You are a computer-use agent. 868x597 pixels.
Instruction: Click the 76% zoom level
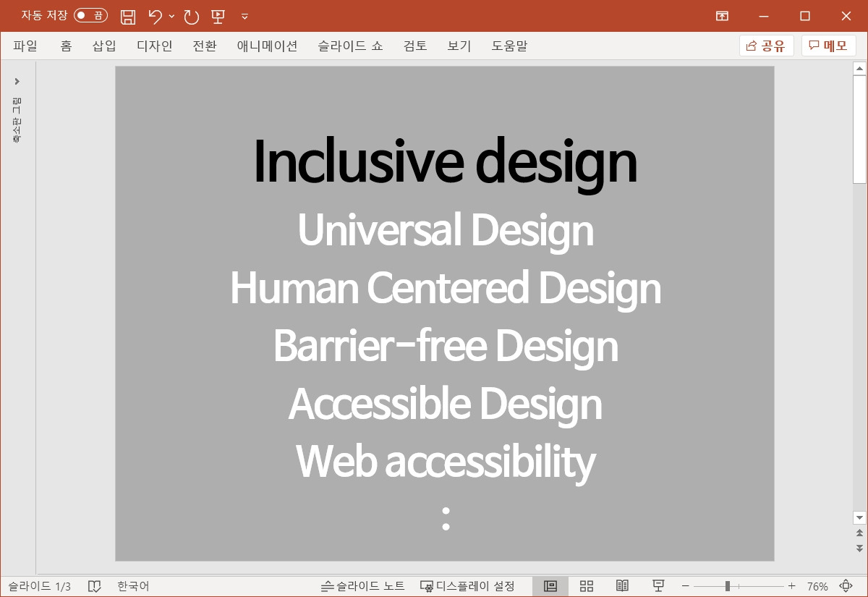coord(817,586)
